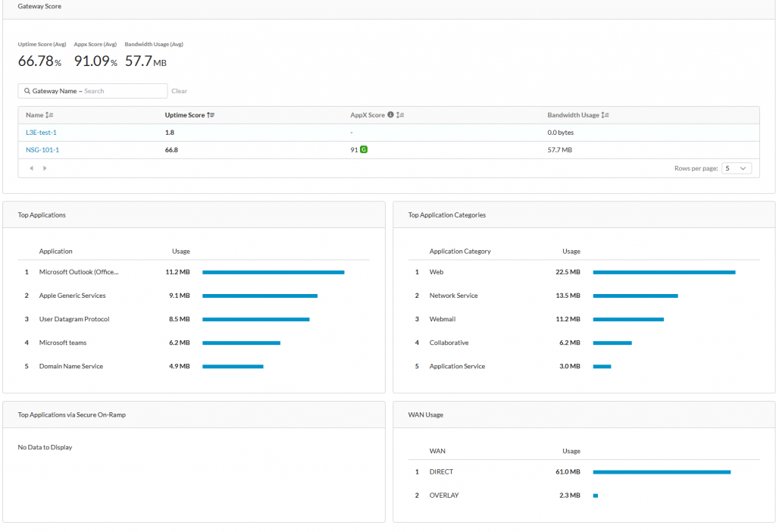Image resolution: width=776 pixels, height=532 pixels.
Task: Focus the Gateway Name search field
Action: coord(92,91)
